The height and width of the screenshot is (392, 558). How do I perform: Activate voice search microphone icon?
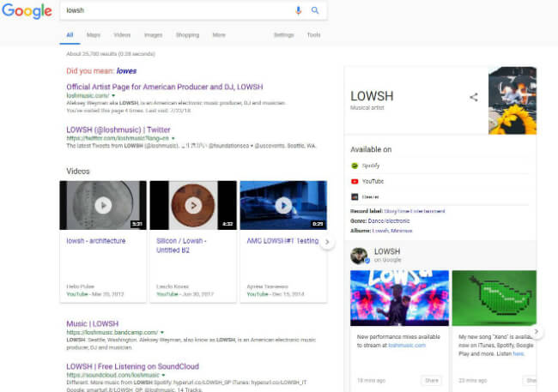point(298,10)
